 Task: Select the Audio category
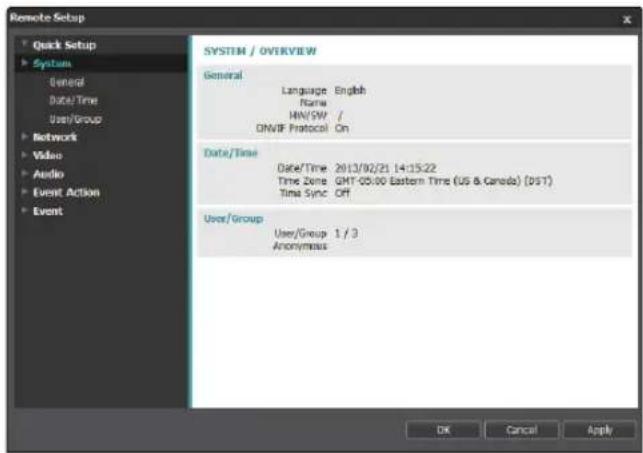tap(48, 174)
